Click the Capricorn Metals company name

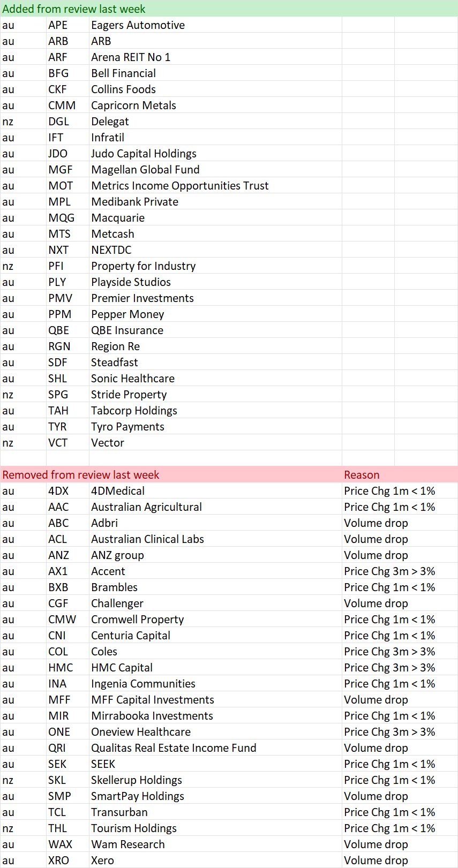pyautogui.click(x=133, y=105)
